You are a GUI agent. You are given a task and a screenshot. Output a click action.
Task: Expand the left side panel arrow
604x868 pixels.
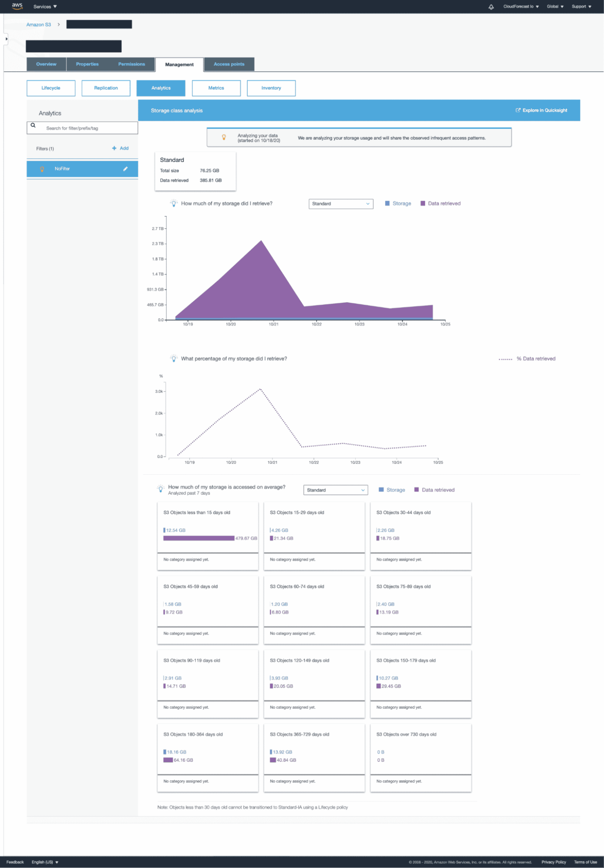(x=6, y=39)
